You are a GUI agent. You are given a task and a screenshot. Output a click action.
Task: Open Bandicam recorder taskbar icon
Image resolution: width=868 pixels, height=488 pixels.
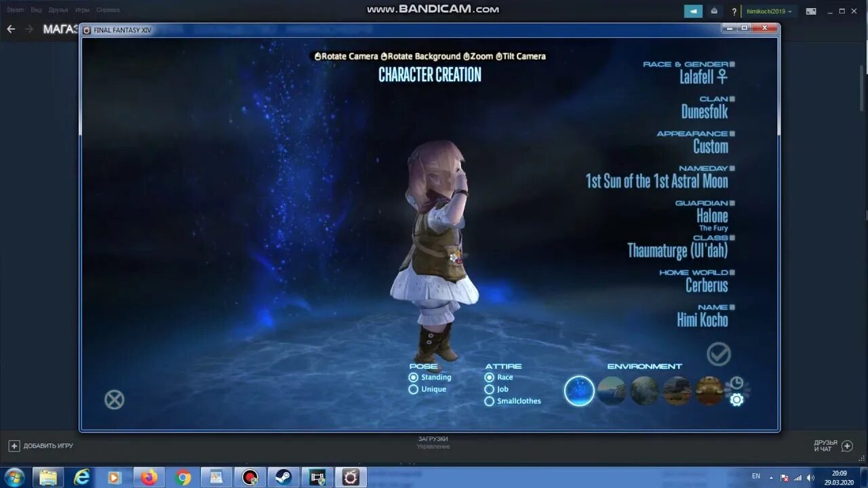point(250,477)
